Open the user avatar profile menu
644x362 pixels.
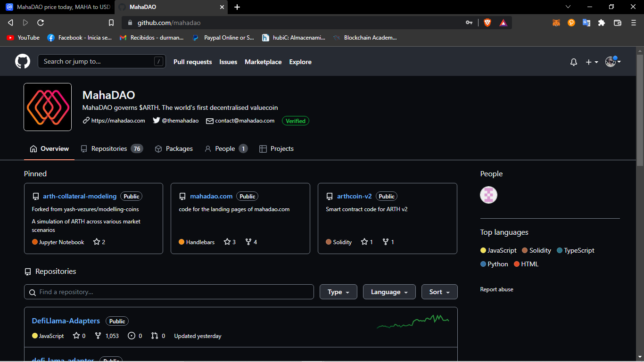pyautogui.click(x=613, y=62)
